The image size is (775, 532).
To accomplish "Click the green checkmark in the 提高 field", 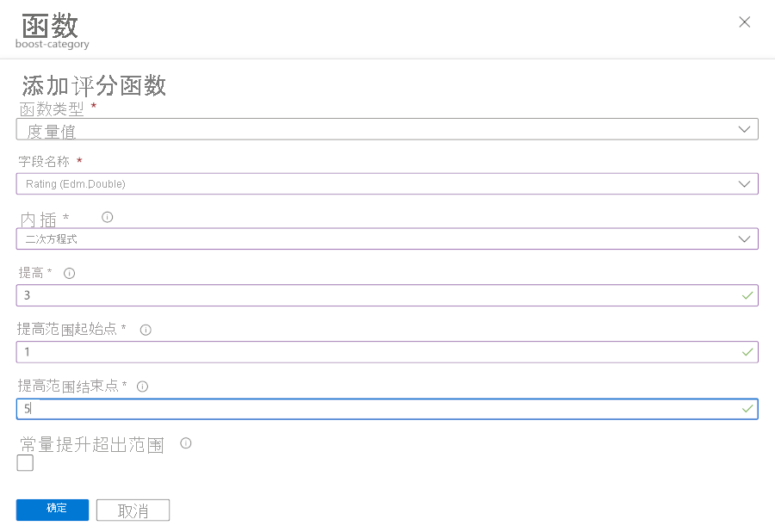I will click(x=747, y=294).
